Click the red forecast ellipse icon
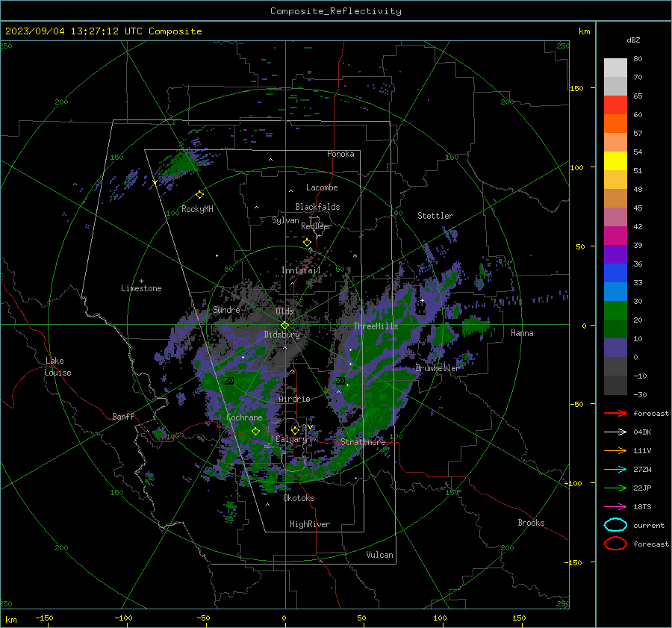 click(615, 544)
